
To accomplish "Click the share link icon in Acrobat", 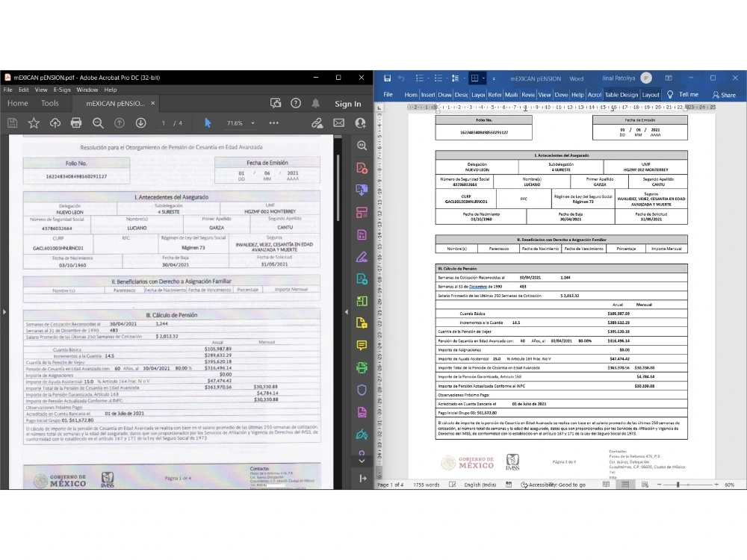I will click(x=317, y=123).
